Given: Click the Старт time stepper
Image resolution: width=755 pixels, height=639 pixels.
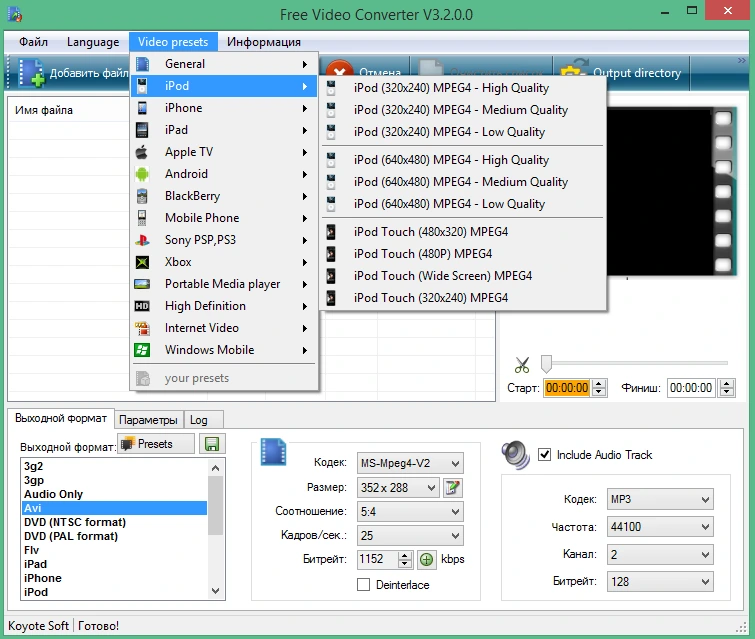Looking at the screenshot, I should coord(599,388).
